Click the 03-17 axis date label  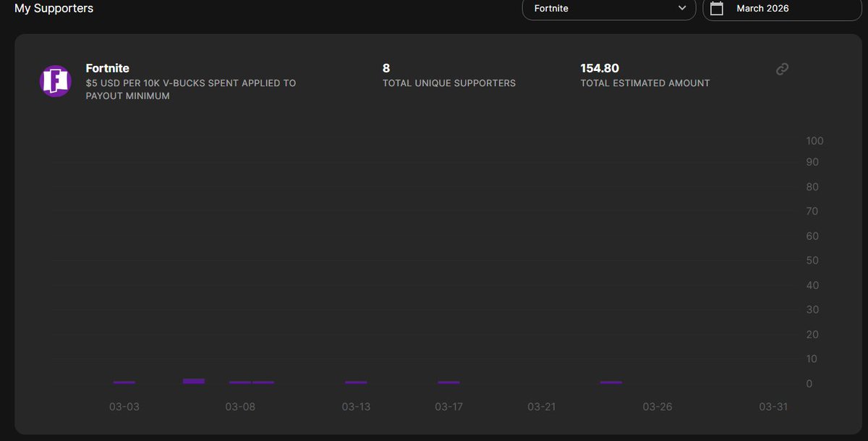(x=448, y=407)
